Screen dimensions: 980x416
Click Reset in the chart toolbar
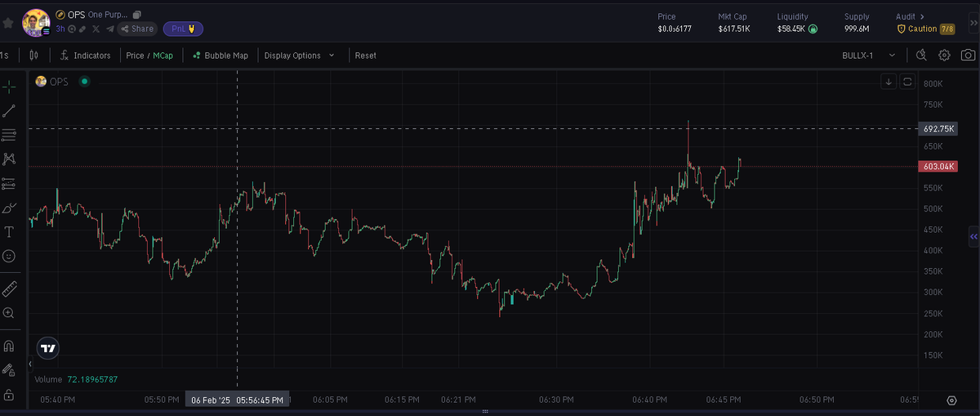click(x=366, y=56)
